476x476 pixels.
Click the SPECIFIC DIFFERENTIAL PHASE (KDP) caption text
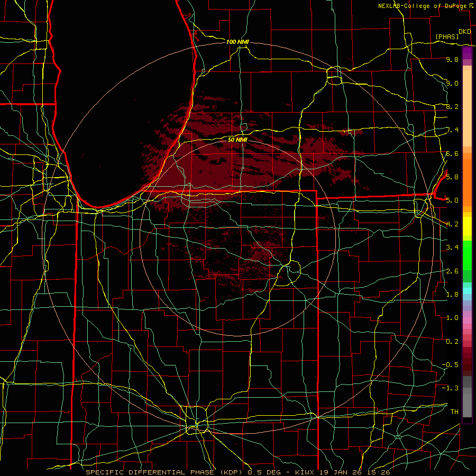coord(164,472)
